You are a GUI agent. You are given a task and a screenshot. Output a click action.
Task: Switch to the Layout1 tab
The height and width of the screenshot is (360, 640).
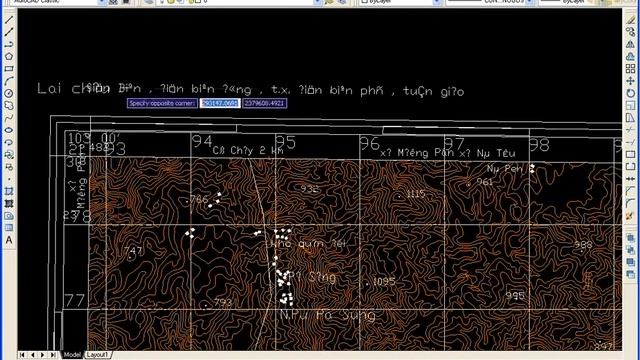tap(98, 355)
